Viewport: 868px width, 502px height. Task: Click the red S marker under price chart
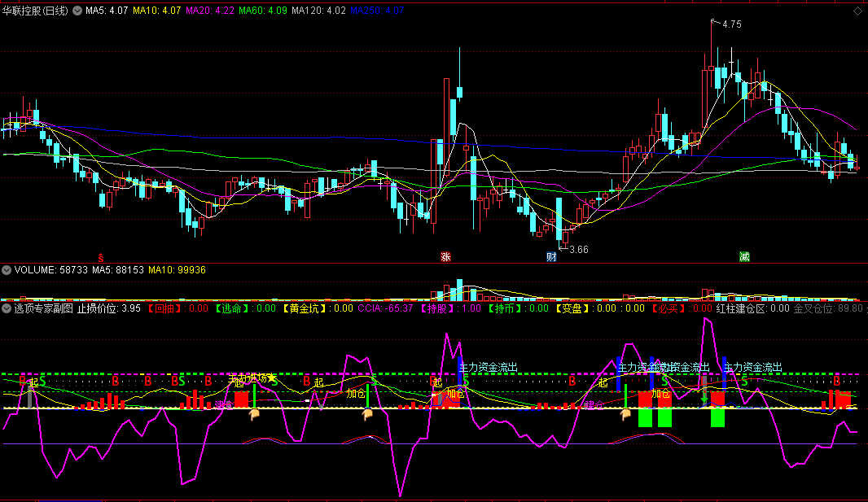[x=101, y=257]
